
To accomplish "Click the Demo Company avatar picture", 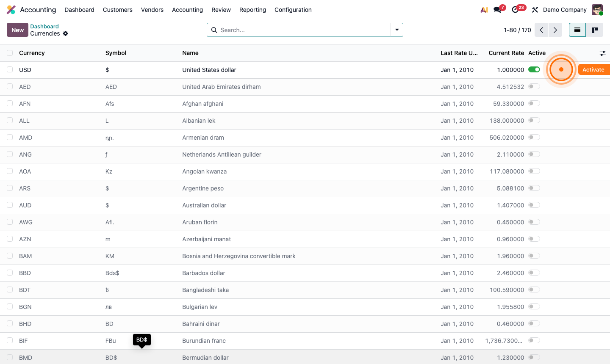I will pos(597,9).
